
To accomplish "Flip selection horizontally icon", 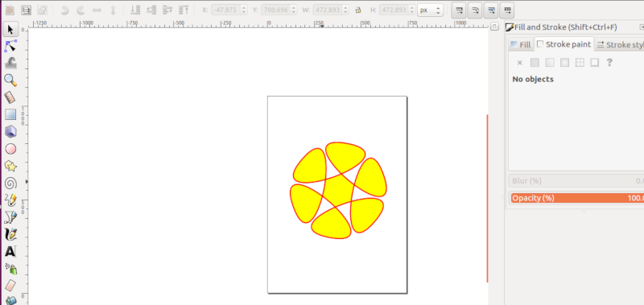I will tap(97, 10).
